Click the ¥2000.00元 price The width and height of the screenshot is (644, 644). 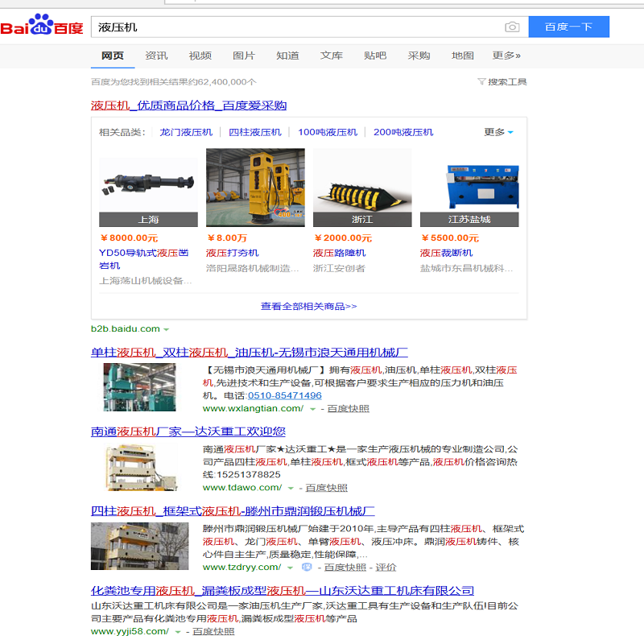coord(343,237)
